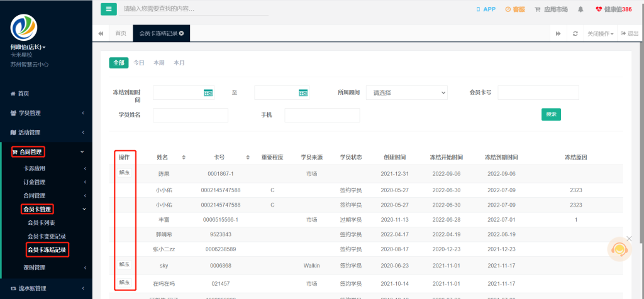Click the 退出 logout button
This screenshot has height=299, width=644.
630,34
